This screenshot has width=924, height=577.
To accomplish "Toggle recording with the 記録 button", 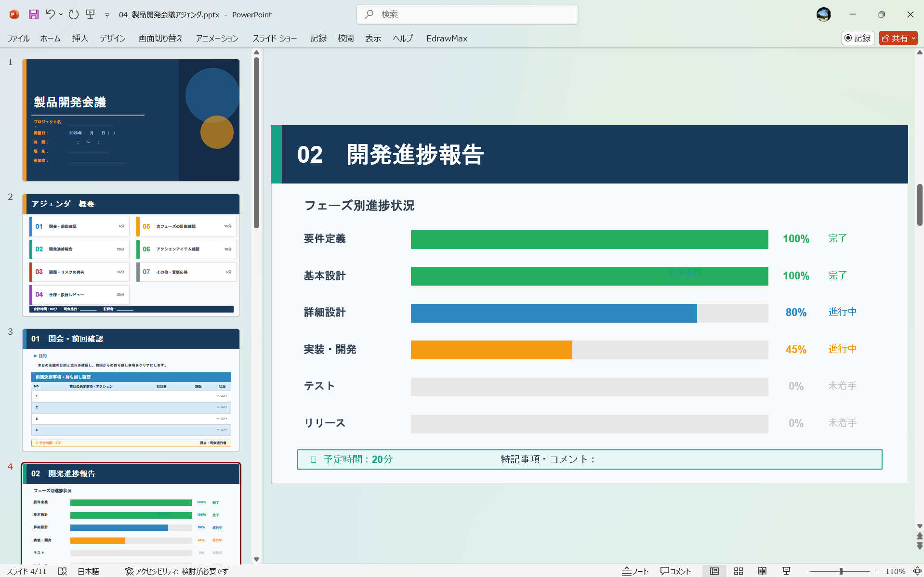I will [x=858, y=38].
